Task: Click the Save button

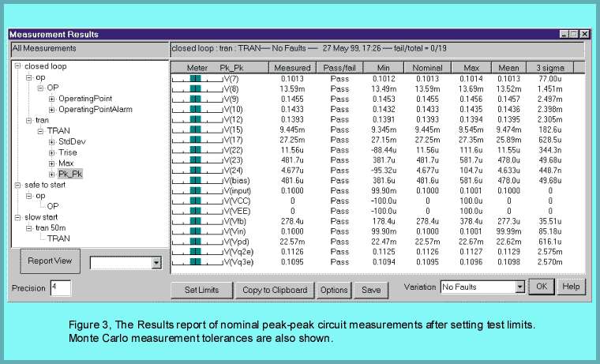Action: (x=371, y=290)
